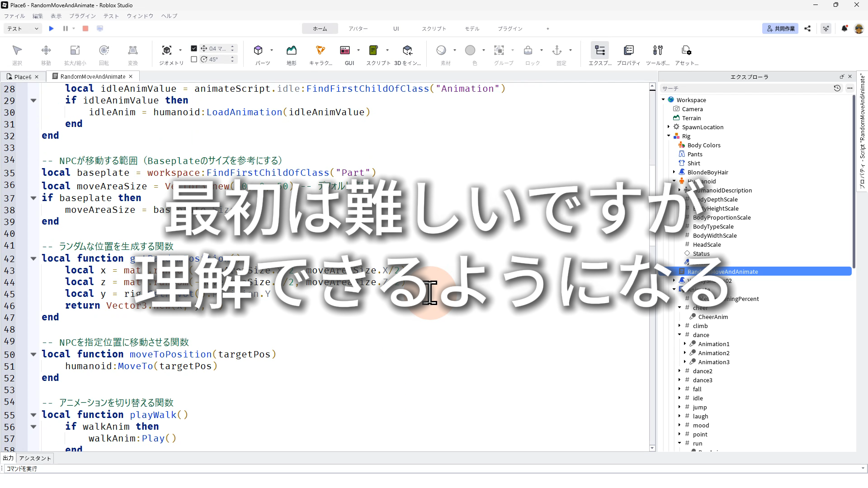Collapse the dance folder in Explorer
This screenshot has height=488, width=868.
[x=679, y=335]
